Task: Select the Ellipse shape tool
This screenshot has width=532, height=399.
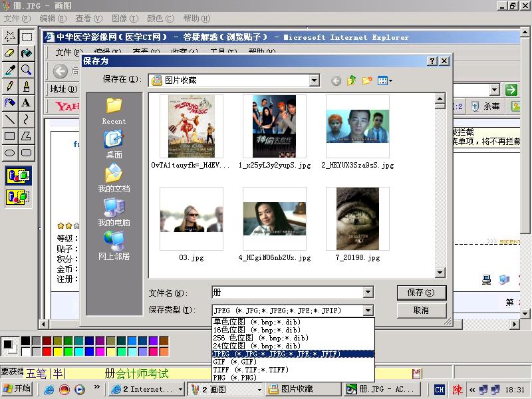Action: pos(10,152)
